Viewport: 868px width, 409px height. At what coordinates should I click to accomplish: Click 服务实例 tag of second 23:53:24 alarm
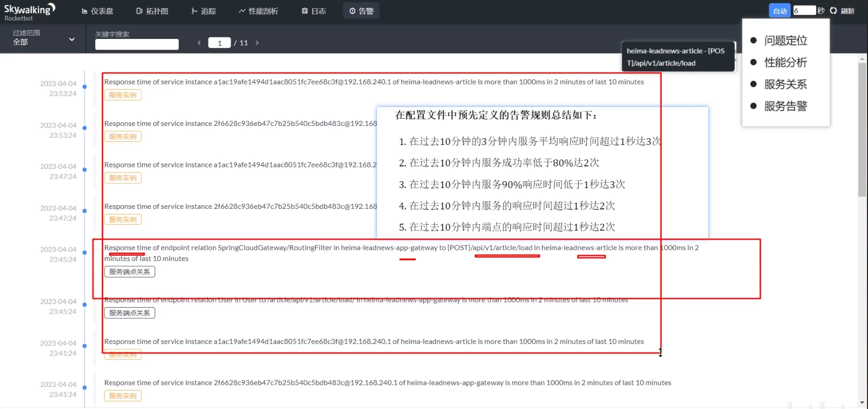point(123,137)
